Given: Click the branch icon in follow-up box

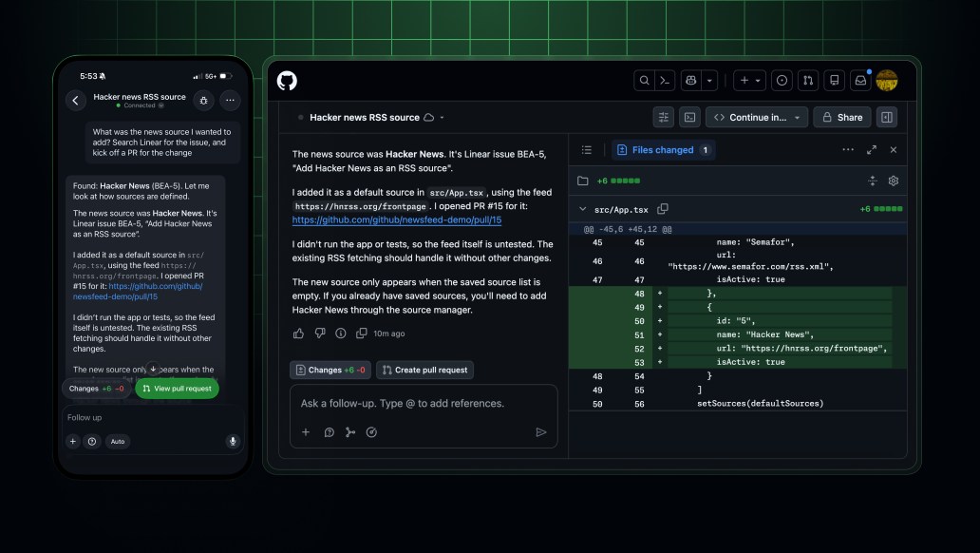Looking at the screenshot, I should pyautogui.click(x=350, y=432).
